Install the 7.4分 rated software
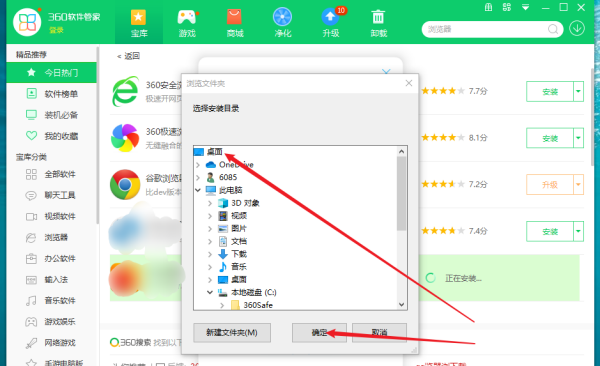Screen dimensions: 600x366 tap(549, 232)
